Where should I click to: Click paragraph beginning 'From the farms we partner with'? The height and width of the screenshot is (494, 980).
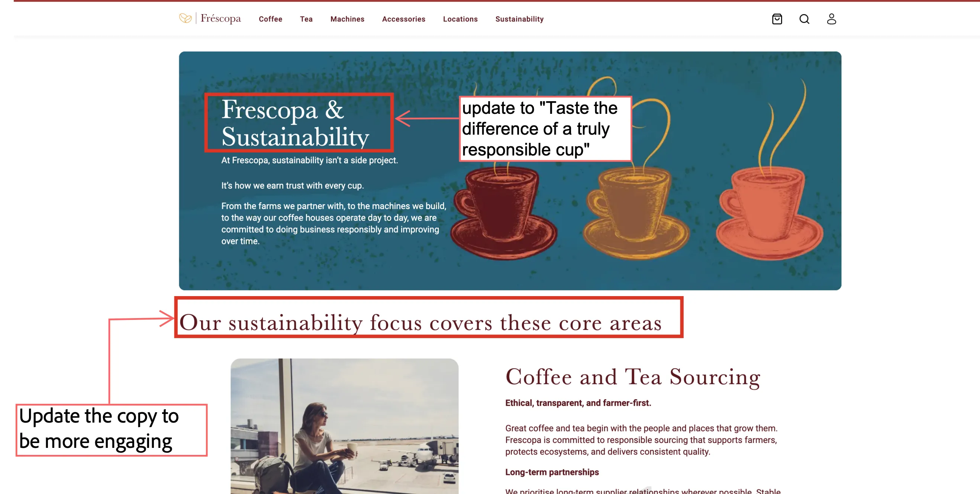[333, 224]
